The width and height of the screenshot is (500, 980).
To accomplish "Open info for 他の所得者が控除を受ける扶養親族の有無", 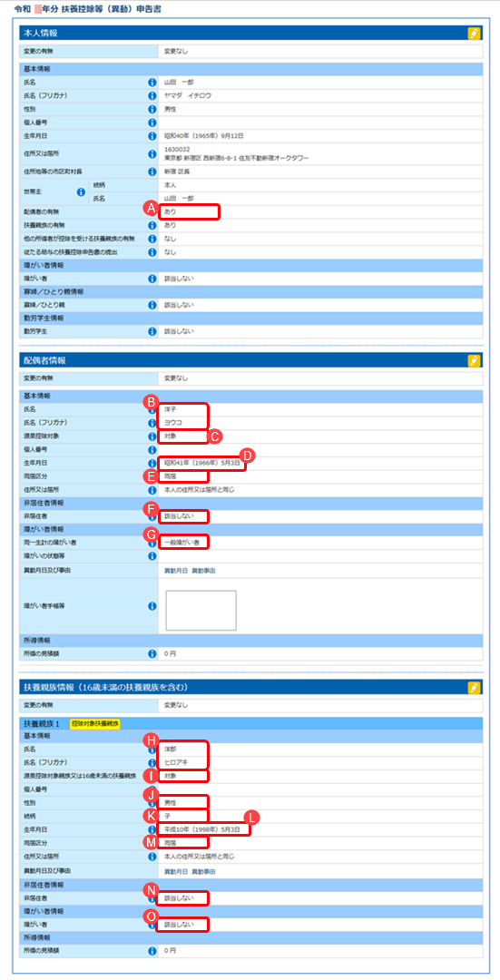I will point(152,238).
